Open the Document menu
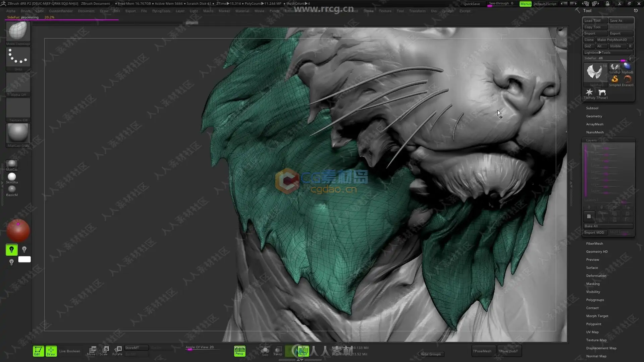This screenshot has width=644, height=362. pos(86,11)
